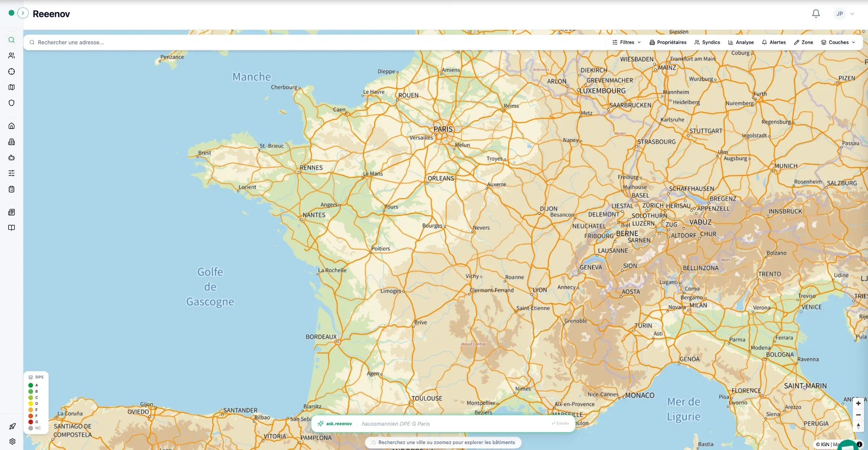
Task: Click the Clermont-Ferrand label on the map
Action: point(492,290)
